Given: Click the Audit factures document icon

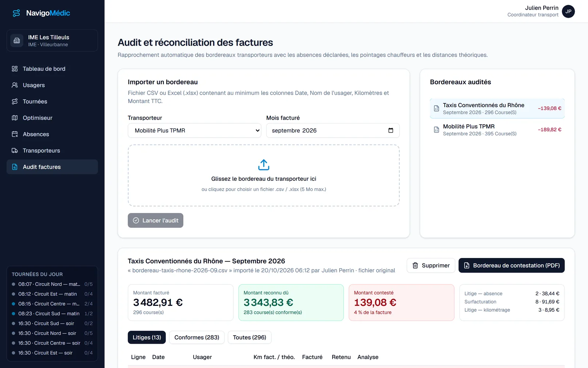Looking at the screenshot, I should [15, 167].
